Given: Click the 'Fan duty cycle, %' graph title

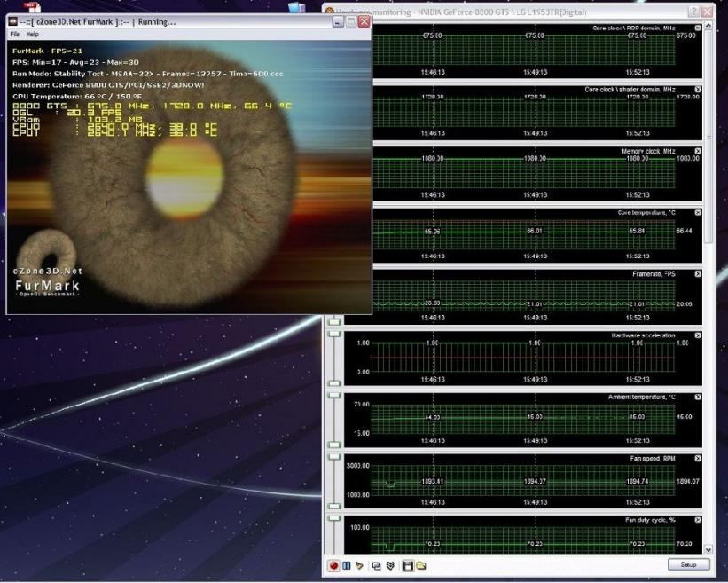Looking at the screenshot, I should (x=650, y=520).
